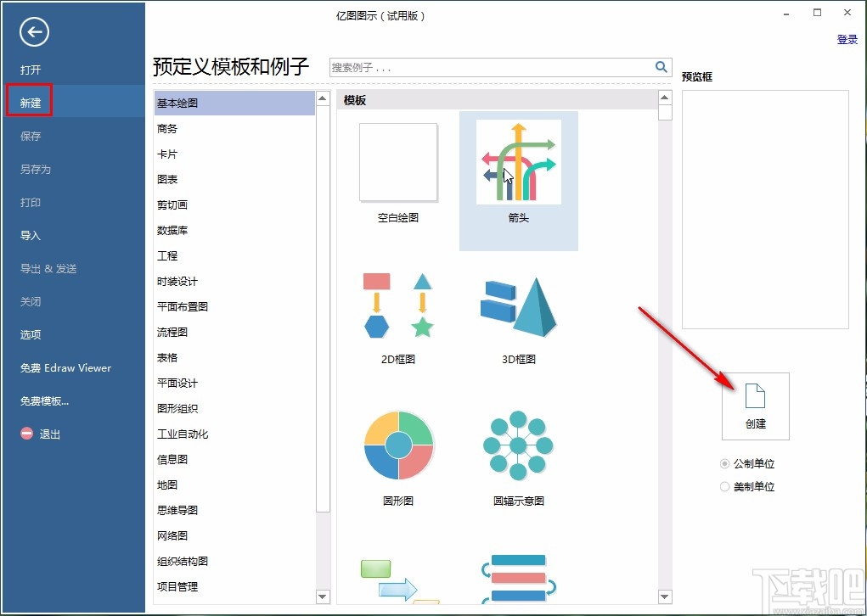867x616 pixels.
Task: Select the blank drawing template thumbnail
Action: coord(398,162)
